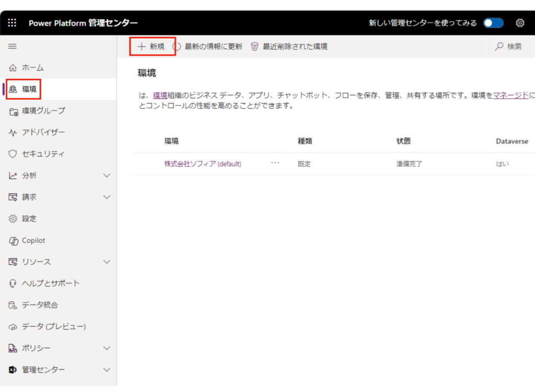
Task: Expand the ポリシー section chevron
Action: coord(107,348)
